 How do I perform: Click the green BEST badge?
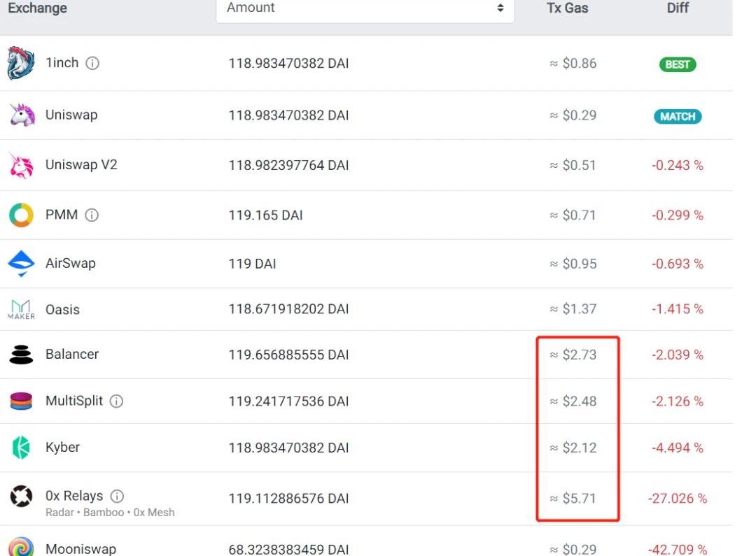point(678,64)
